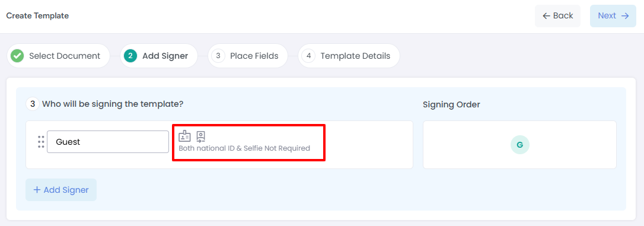Click the plus icon of Add Signer
This screenshot has width=644, height=226.
pyautogui.click(x=37, y=190)
